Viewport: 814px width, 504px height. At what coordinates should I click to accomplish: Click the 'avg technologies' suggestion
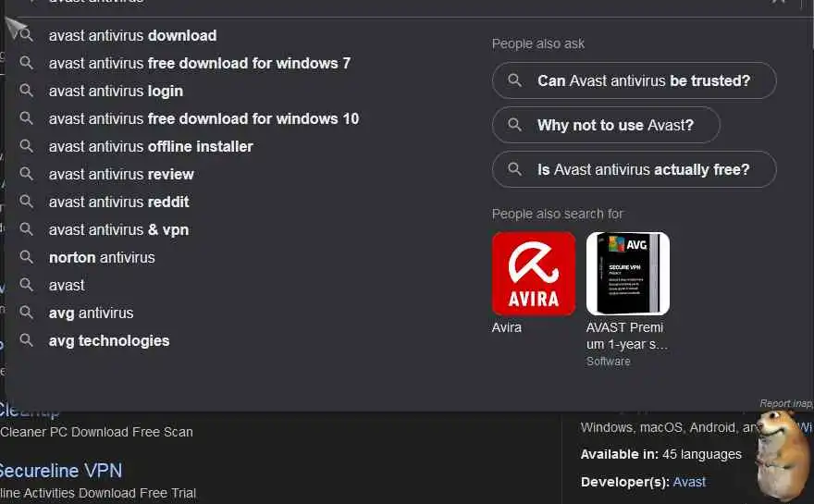109,341
